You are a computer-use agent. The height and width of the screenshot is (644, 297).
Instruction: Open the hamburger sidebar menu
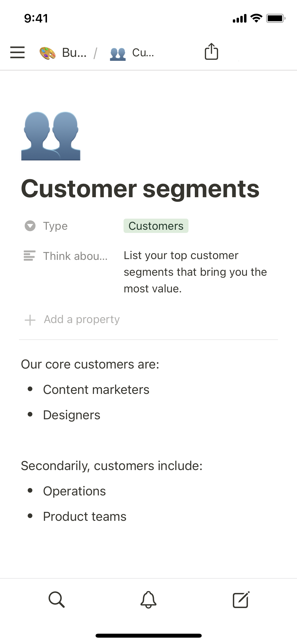(x=17, y=52)
